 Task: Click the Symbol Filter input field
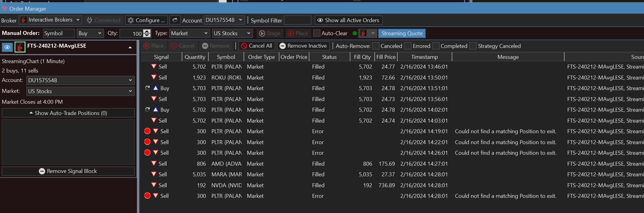click(298, 20)
